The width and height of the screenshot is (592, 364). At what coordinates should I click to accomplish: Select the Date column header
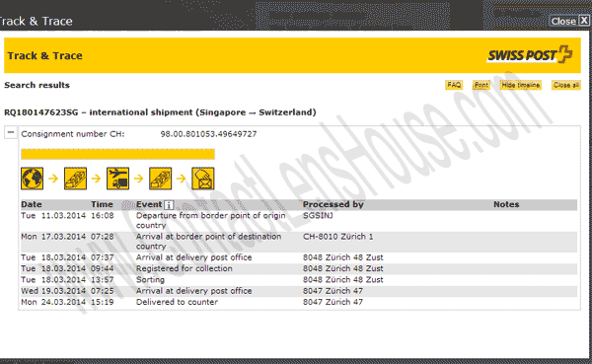(32, 204)
